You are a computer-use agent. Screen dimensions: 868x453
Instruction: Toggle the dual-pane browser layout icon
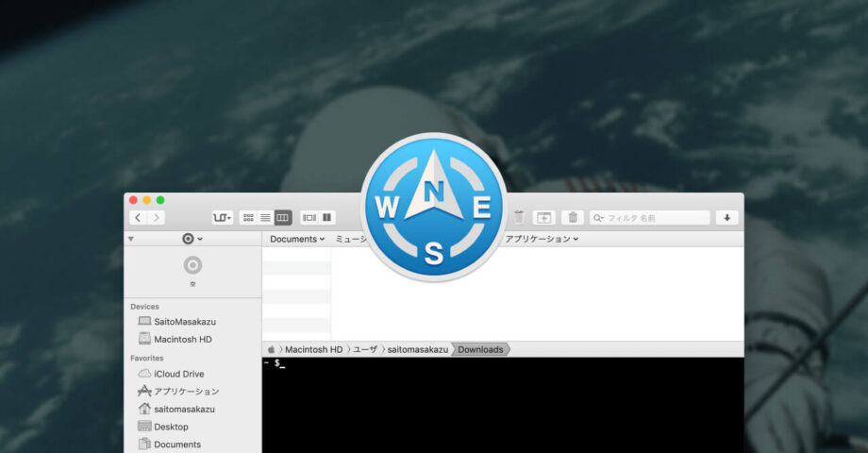(x=327, y=218)
